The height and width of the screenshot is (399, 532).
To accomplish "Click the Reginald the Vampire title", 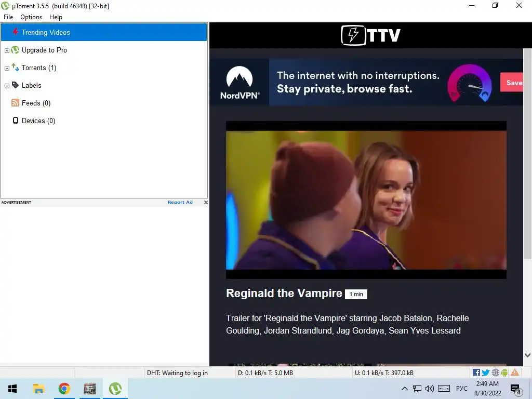I will [284, 293].
